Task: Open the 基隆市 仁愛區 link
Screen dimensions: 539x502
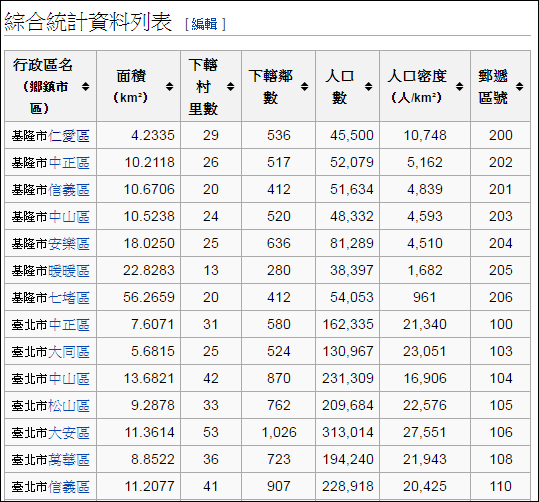Action: [x=69, y=136]
